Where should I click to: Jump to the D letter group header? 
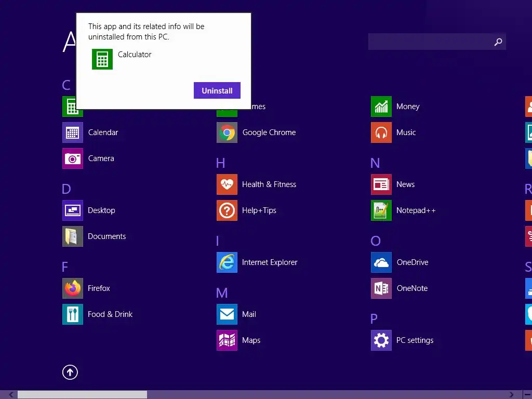[66, 189]
